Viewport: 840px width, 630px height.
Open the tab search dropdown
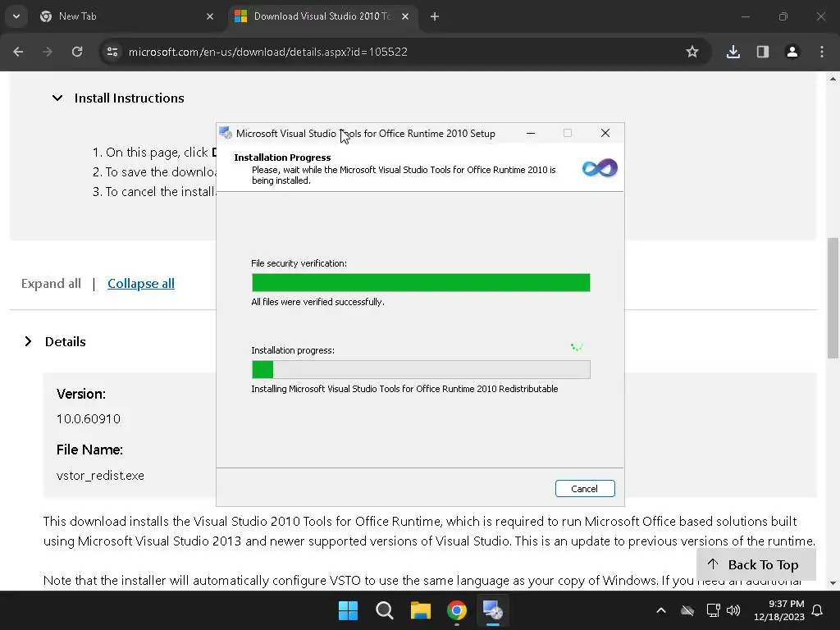pos(16,16)
